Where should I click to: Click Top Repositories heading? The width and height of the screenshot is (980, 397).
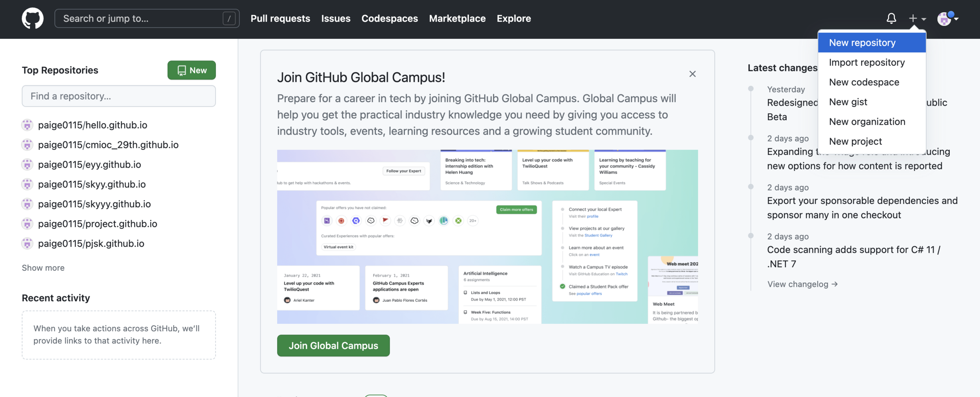point(60,70)
